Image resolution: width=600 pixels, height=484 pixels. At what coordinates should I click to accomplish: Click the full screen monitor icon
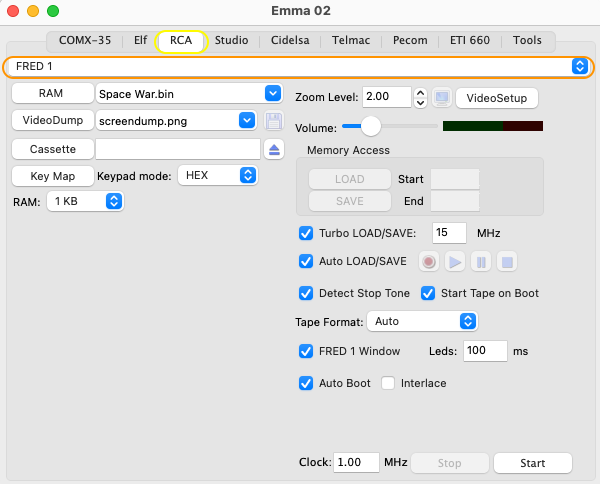[x=441, y=98]
